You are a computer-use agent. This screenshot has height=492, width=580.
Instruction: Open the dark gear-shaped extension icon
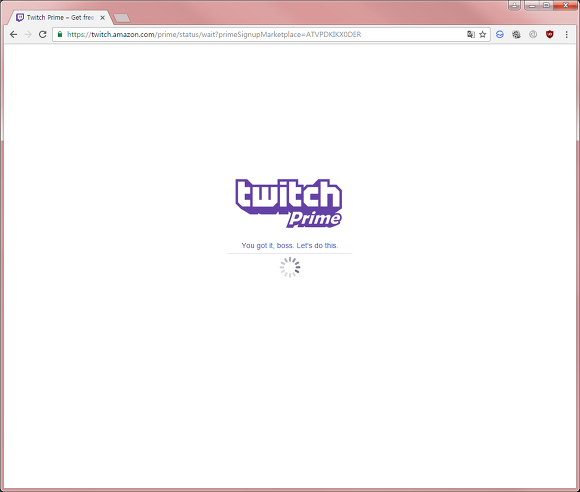(516, 34)
